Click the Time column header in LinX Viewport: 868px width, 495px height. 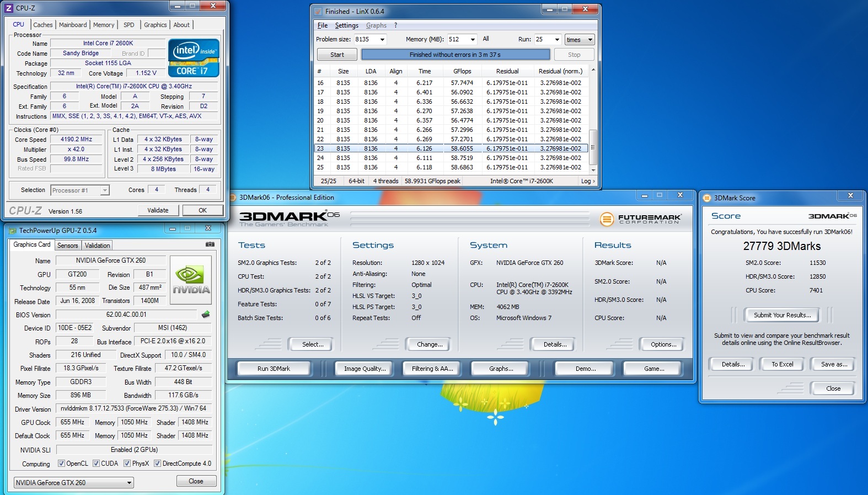pyautogui.click(x=424, y=71)
